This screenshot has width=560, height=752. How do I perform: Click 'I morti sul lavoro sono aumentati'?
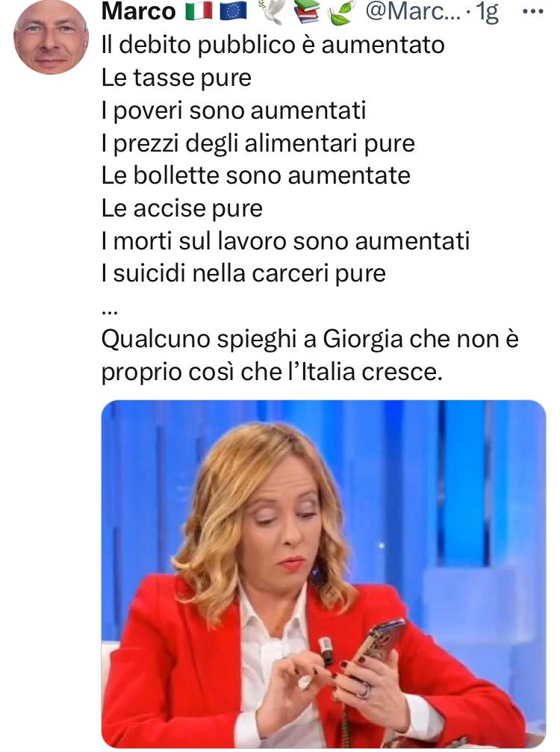coord(285,240)
